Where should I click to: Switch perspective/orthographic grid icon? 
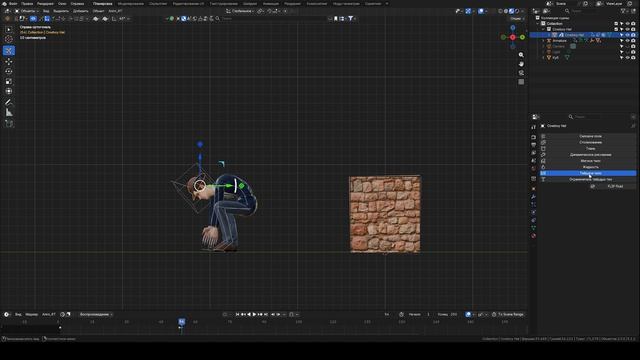[x=521, y=82]
